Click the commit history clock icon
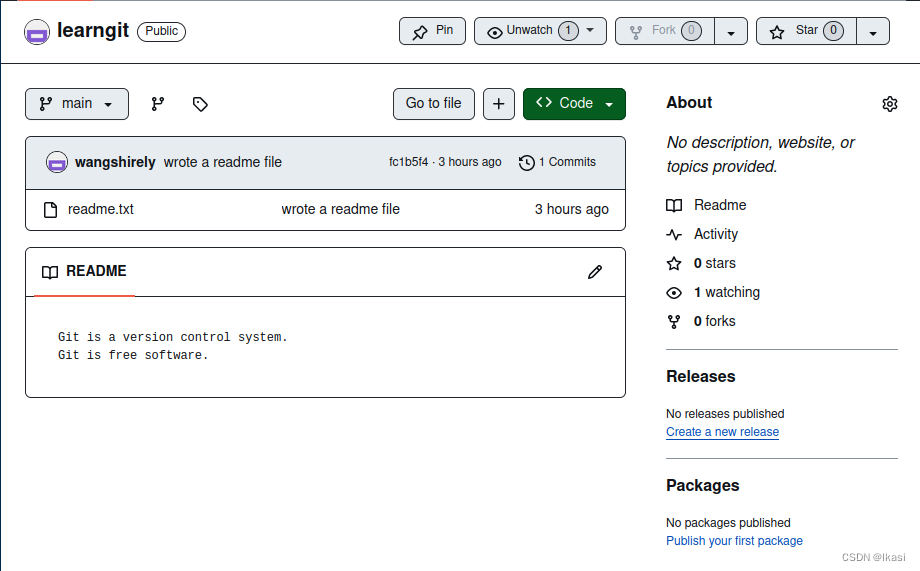This screenshot has height=571, width=920. pyautogui.click(x=527, y=163)
